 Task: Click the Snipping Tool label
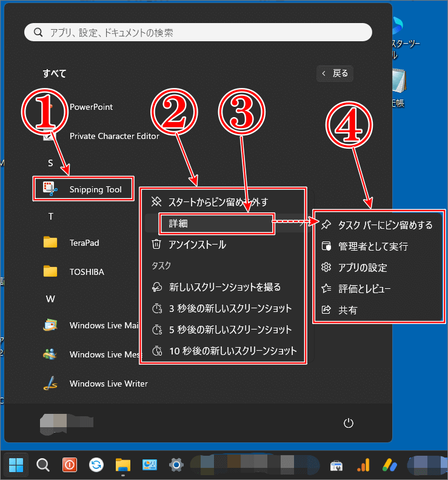tap(95, 189)
